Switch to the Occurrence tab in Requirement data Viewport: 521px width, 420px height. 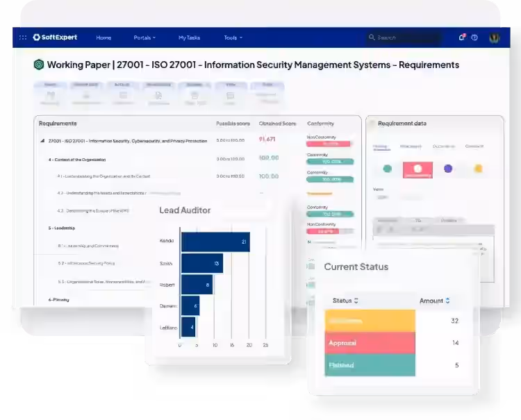click(x=444, y=146)
